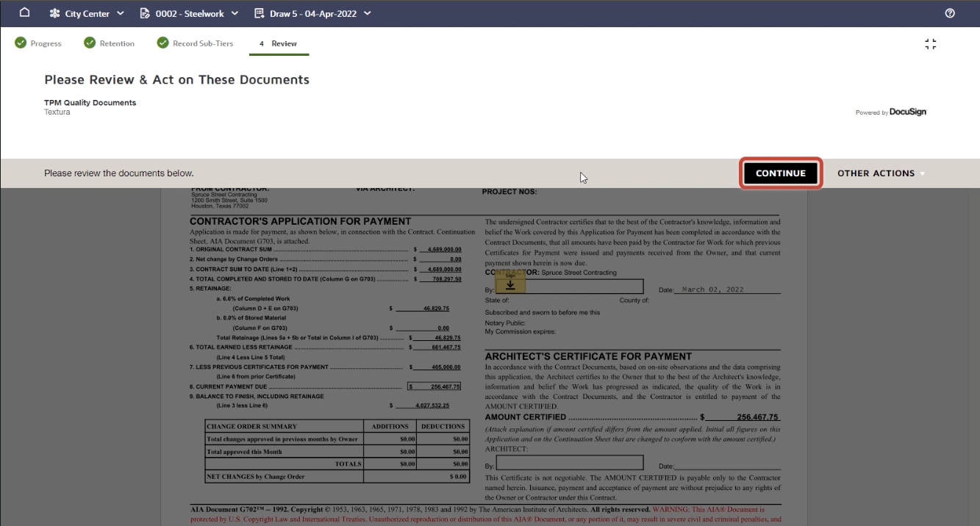This screenshot has height=526, width=980.
Task: Go to the home icon
Action: tap(24, 12)
